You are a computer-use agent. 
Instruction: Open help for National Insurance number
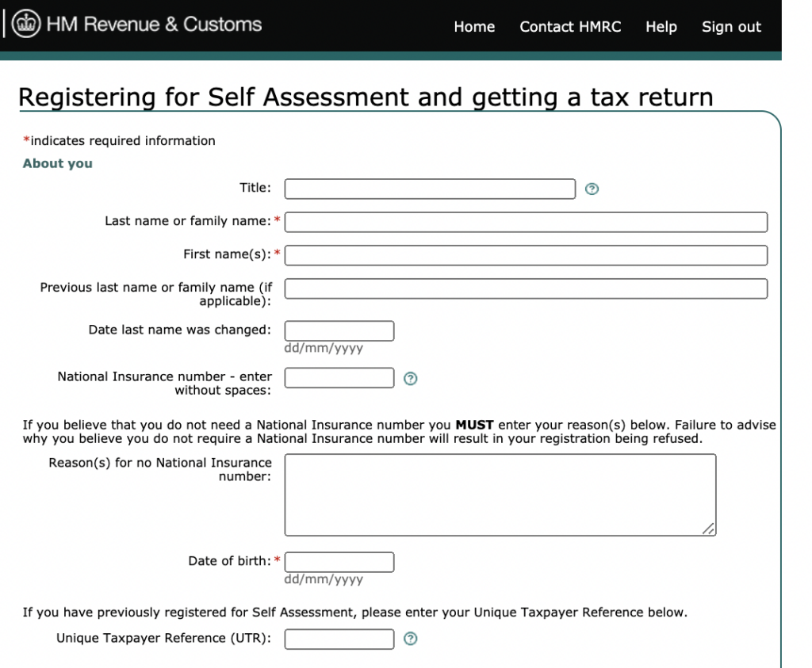point(411,378)
